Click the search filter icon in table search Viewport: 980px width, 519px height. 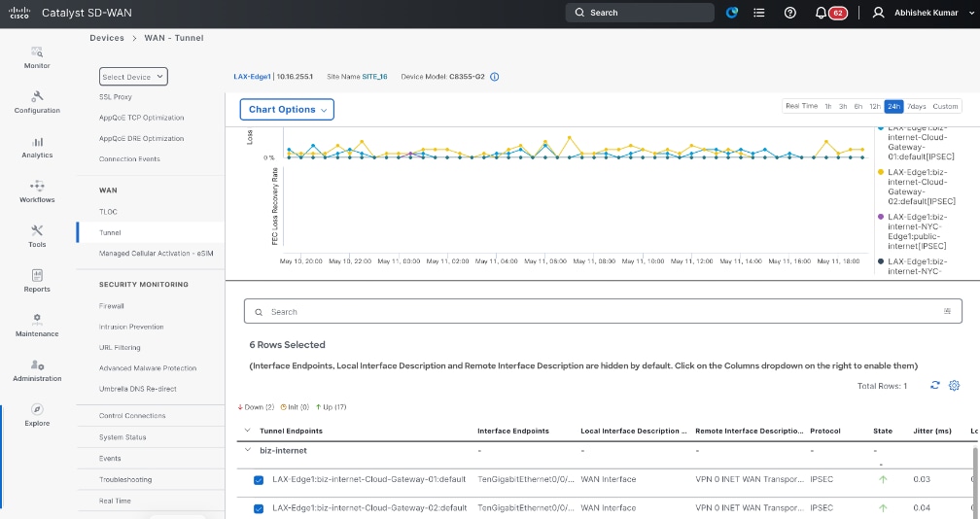[x=948, y=311]
